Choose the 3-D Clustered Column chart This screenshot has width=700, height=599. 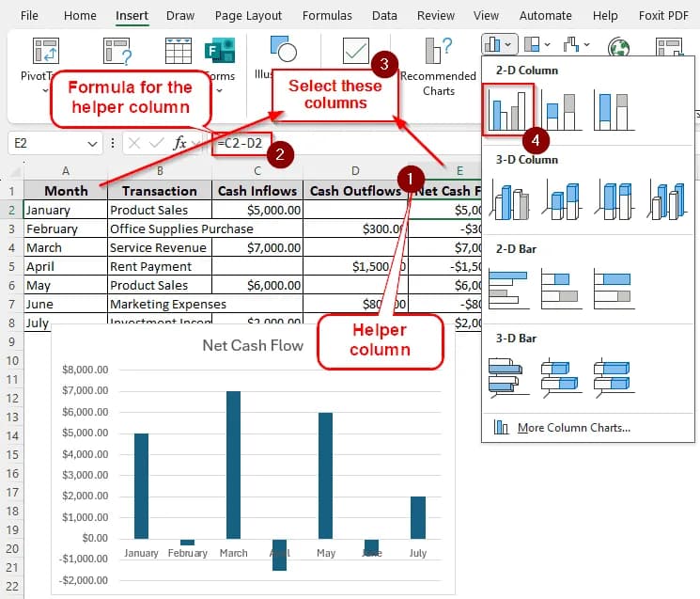pyautogui.click(x=509, y=199)
